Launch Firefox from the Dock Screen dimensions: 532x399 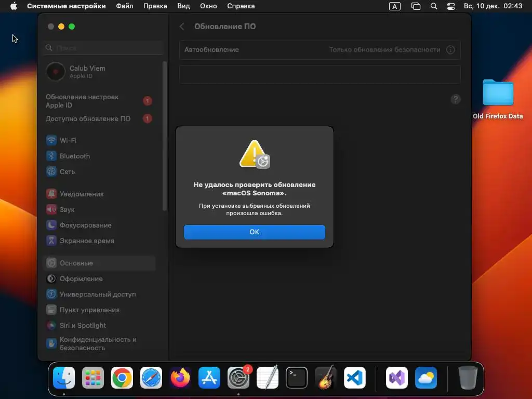(180, 378)
